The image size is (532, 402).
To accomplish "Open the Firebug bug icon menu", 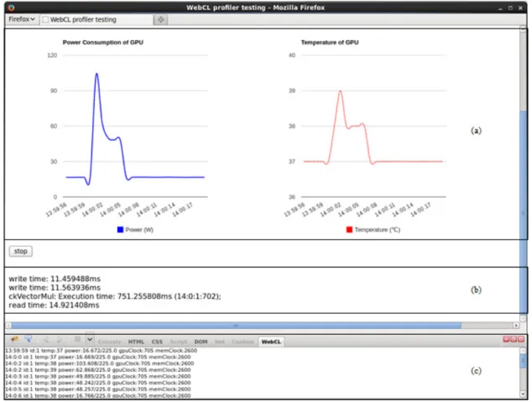I will click(15, 339).
